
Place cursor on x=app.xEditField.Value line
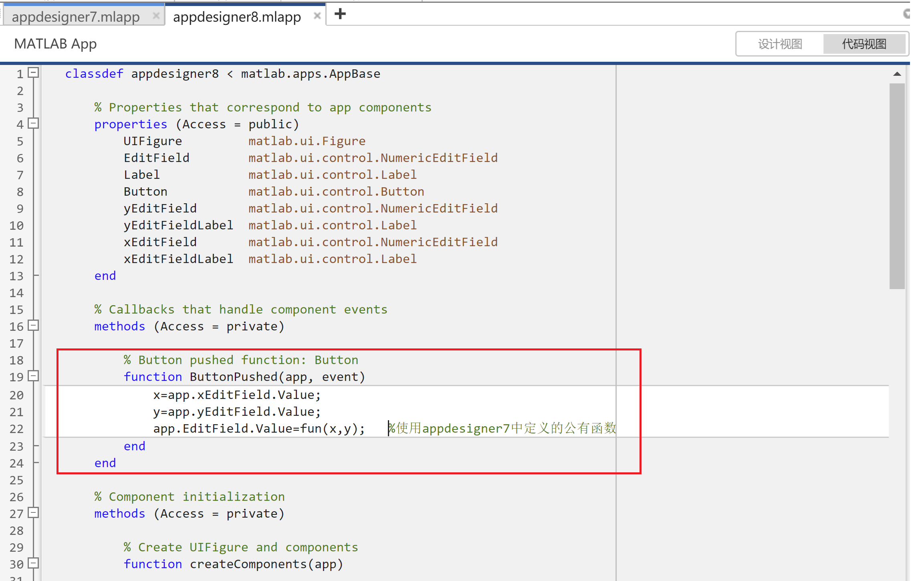point(236,395)
